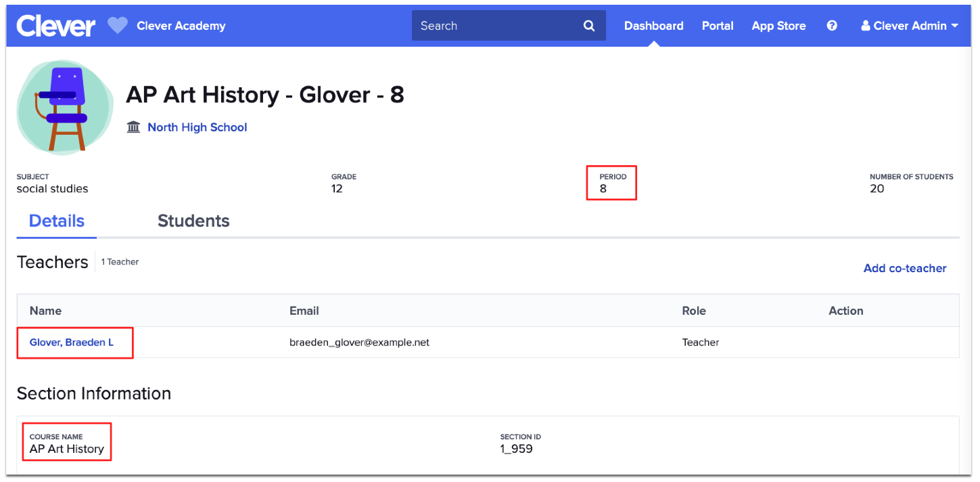The width and height of the screenshot is (980, 482).
Task: Open the Dashboard menu item
Action: pyautogui.click(x=653, y=25)
